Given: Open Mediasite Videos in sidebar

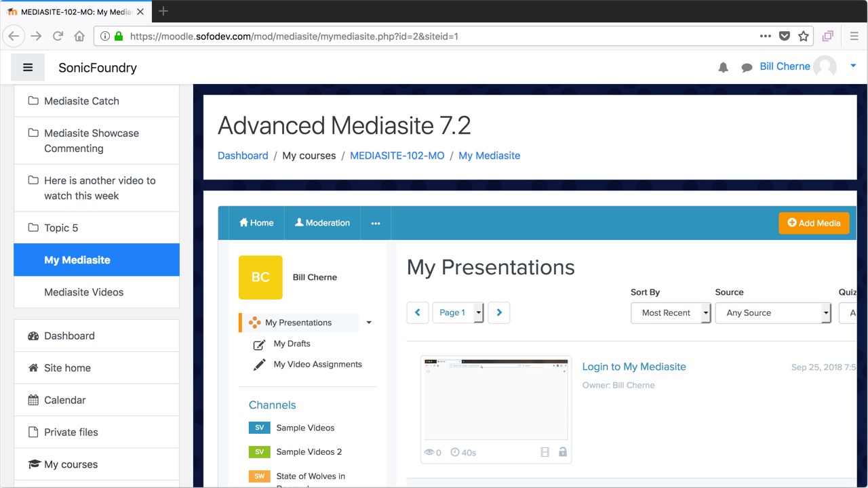Looking at the screenshot, I should coord(96,292).
